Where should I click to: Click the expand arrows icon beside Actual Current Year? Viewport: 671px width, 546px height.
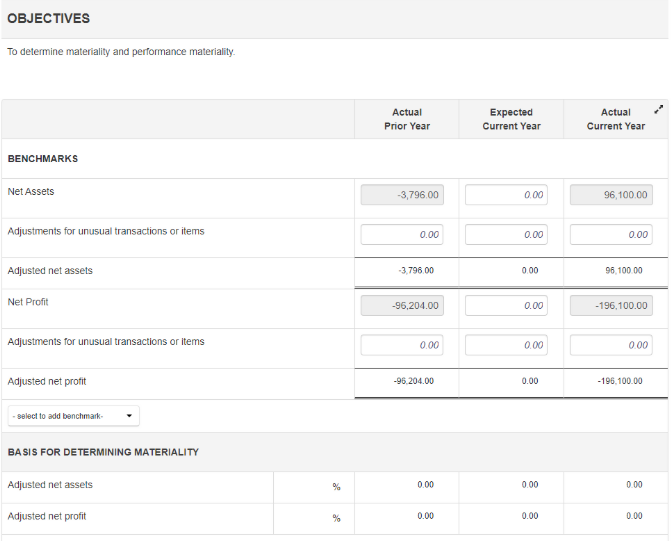657,108
